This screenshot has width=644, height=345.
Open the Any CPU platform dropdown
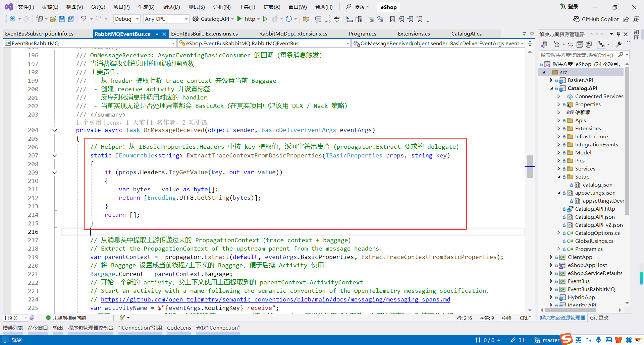pyautogui.click(x=166, y=19)
